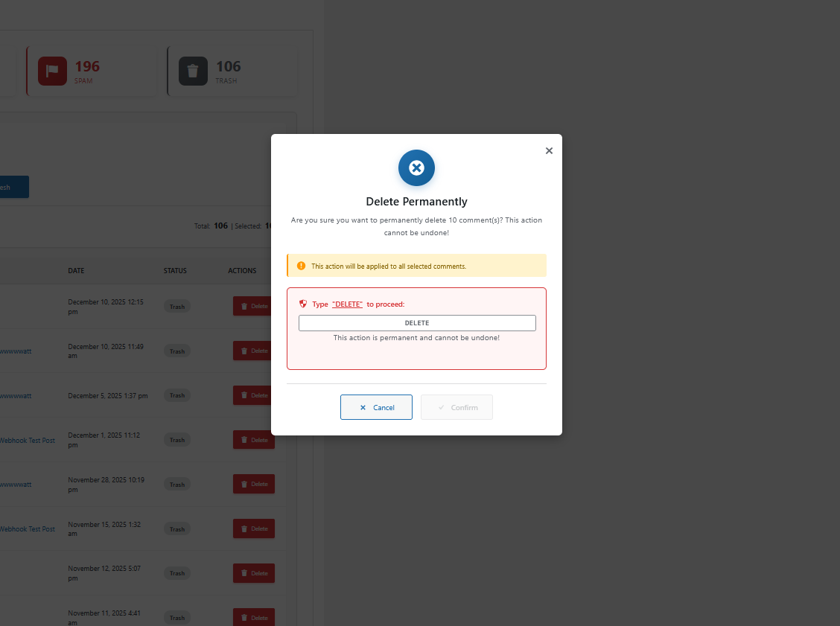Click the blue circle X icon in dialog

[416, 168]
